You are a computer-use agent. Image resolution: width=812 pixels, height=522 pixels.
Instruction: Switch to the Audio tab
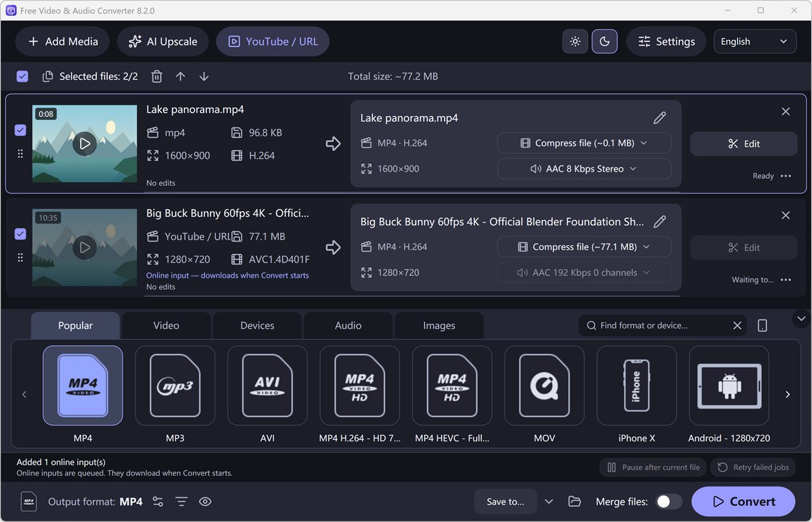[348, 325]
